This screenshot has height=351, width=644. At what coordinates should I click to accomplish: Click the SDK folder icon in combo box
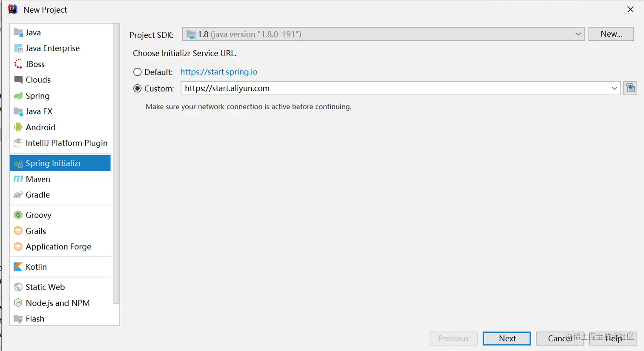pyautogui.click(x=191, y=34)
